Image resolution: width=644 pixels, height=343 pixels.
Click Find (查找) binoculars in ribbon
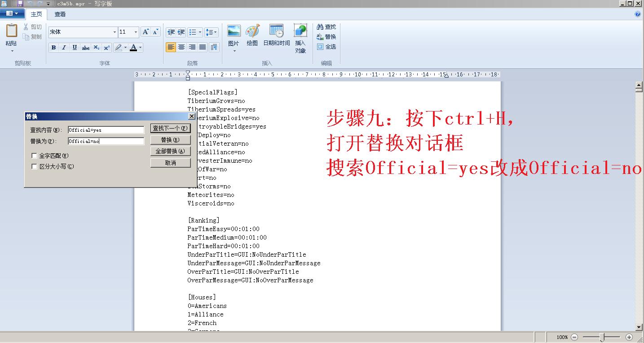click(326, 27)
